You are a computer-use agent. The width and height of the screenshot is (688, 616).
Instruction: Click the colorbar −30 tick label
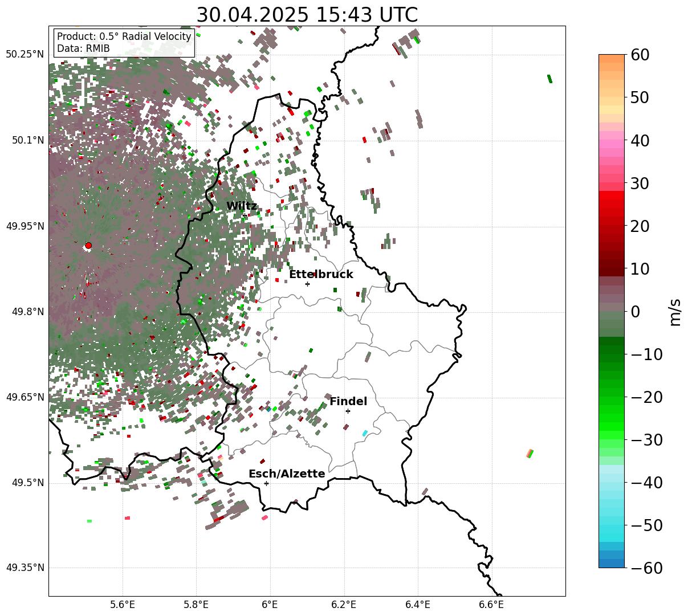pos(646,440)
